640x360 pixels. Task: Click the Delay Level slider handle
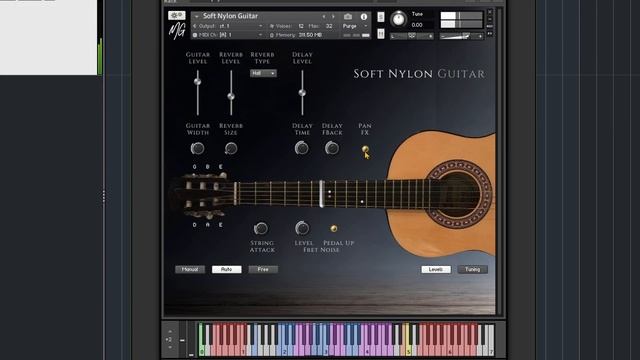click(x=302, y=93)
